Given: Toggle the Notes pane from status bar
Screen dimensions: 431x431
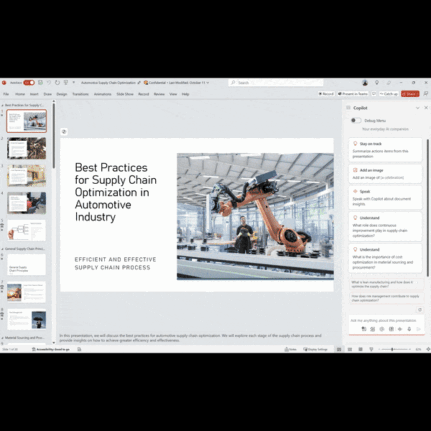Looking at the screenshot, I should coord(290,349).
